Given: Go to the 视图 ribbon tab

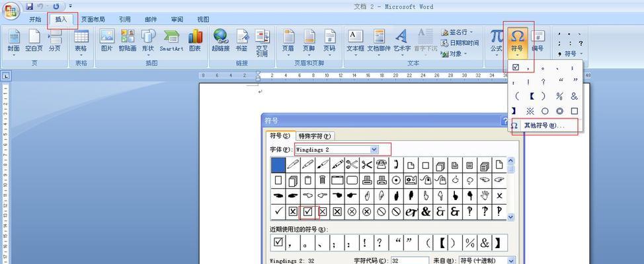Looking at the screenshot, I should click(x=203, y=19).
